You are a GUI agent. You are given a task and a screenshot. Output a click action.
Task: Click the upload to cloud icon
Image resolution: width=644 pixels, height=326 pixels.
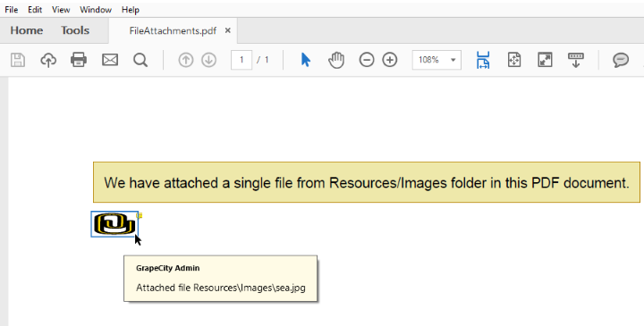pos(48,60)
